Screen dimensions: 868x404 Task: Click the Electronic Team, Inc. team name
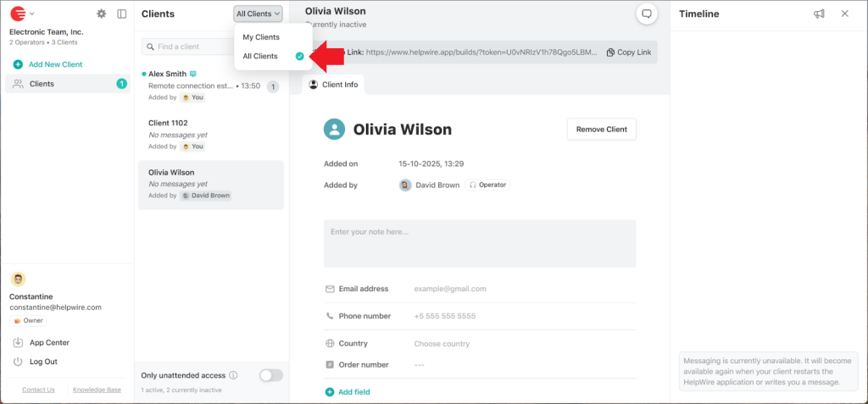(x=47, y=32)
